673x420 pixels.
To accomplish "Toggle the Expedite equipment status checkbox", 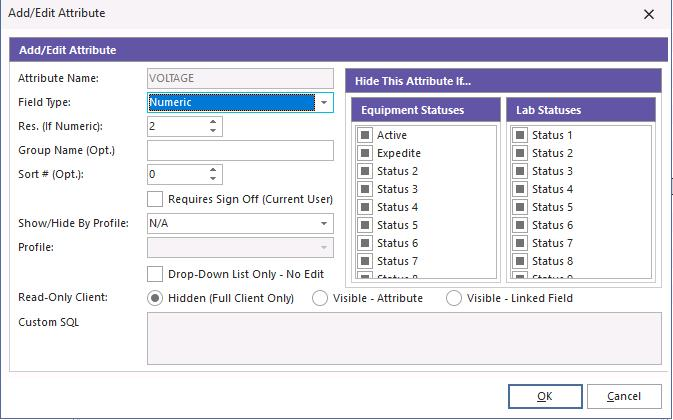I will (x=365, y=153).
